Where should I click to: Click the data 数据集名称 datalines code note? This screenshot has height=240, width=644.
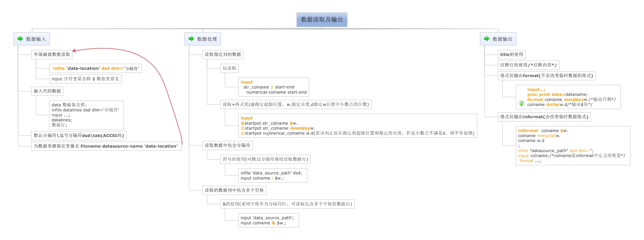coord(86,115)
